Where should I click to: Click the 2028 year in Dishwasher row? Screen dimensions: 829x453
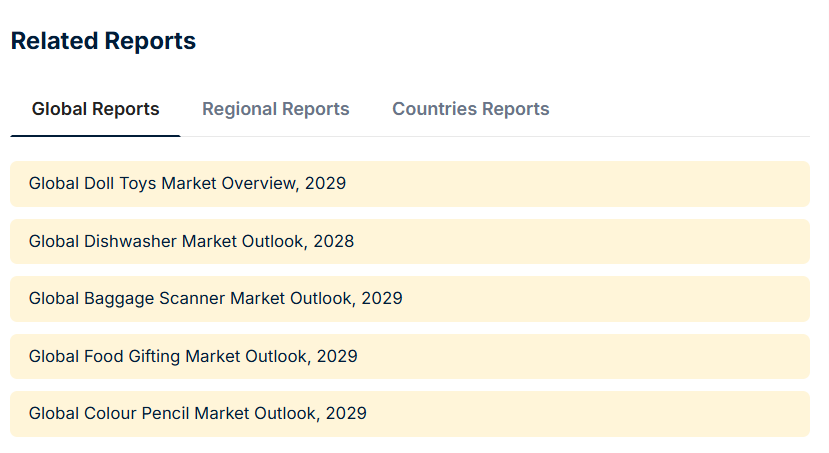tap(334, 242)
